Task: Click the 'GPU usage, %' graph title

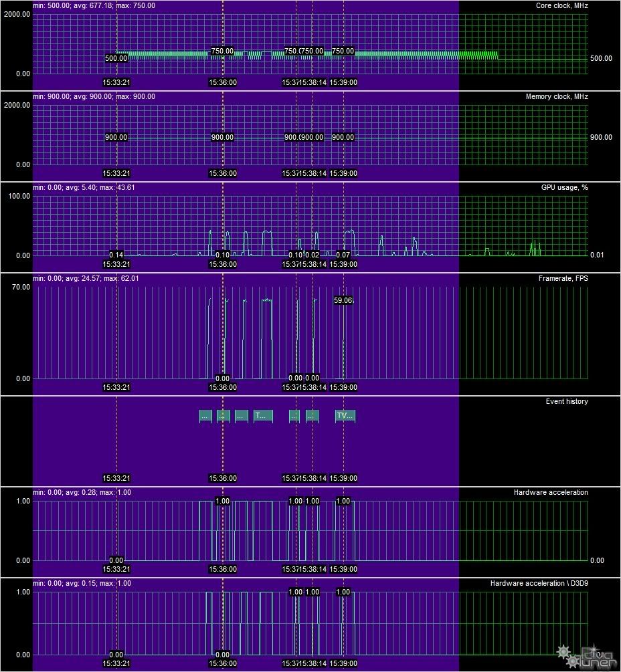Action: coord(564,188)
